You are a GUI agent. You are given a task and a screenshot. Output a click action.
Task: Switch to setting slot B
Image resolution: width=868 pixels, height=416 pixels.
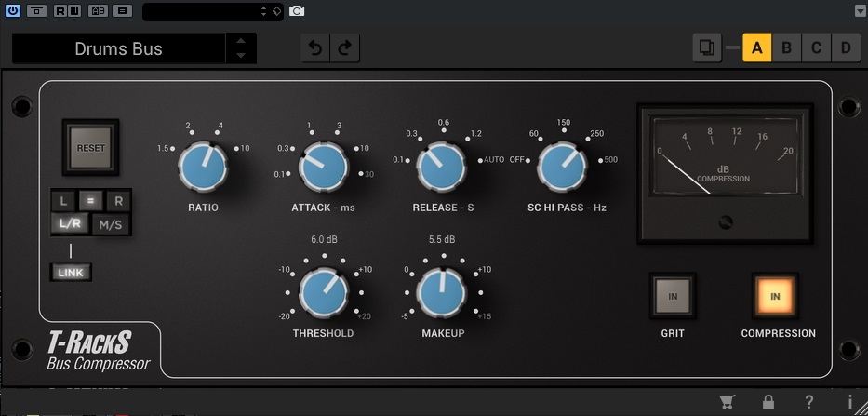(786, 47)
